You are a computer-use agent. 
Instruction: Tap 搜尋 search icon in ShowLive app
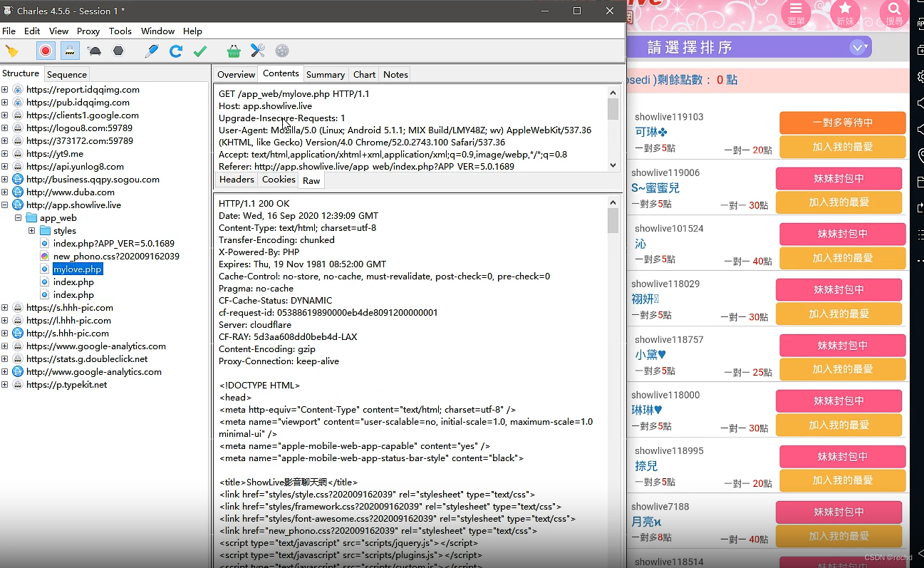894,14
